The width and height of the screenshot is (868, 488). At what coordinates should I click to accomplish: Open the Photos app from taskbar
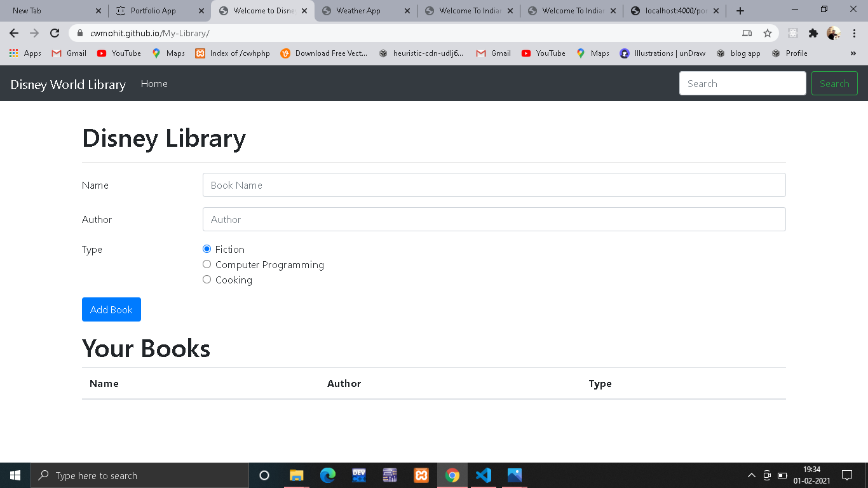coord(515,475)
